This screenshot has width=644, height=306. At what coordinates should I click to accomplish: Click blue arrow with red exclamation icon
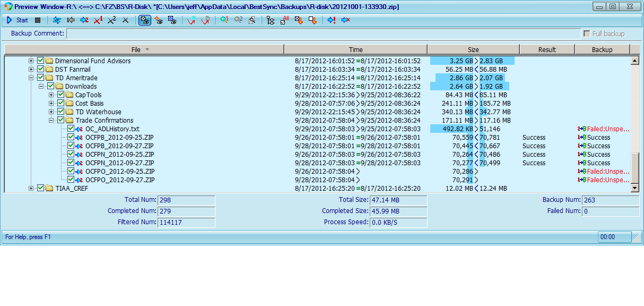coord(332,20)
